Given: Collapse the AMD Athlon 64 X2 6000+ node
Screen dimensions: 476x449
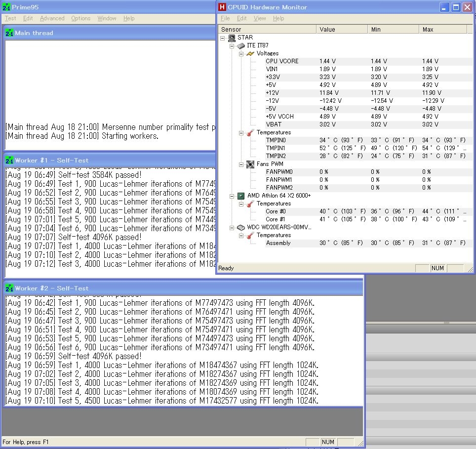Looking at the screenshot, I should 232,196.
